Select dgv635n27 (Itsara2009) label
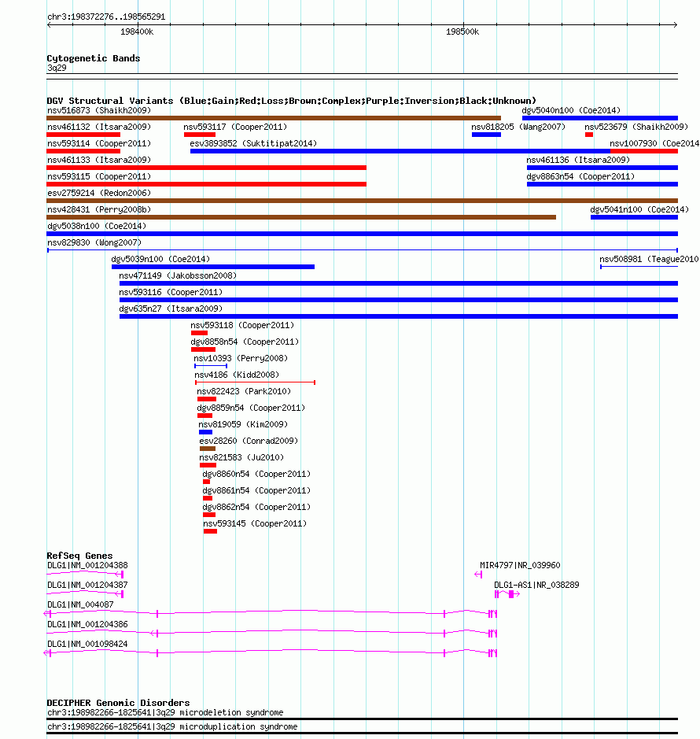Screen dimensions: 700x739 click(171, 309)
